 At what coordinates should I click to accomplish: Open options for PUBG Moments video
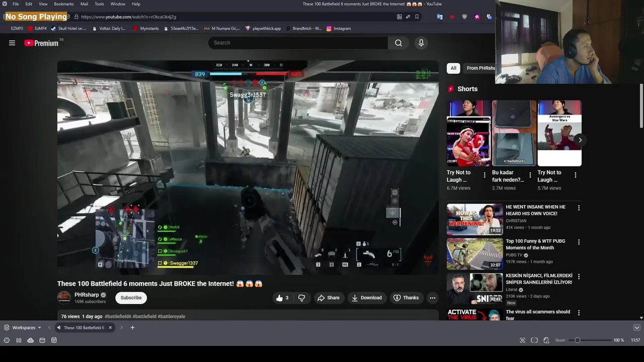579,242
